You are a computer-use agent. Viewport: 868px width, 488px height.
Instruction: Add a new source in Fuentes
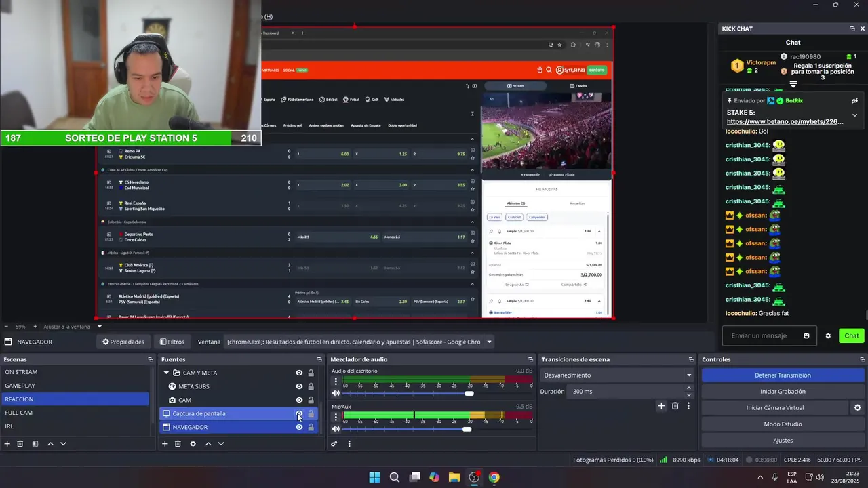tap(165, 444)
